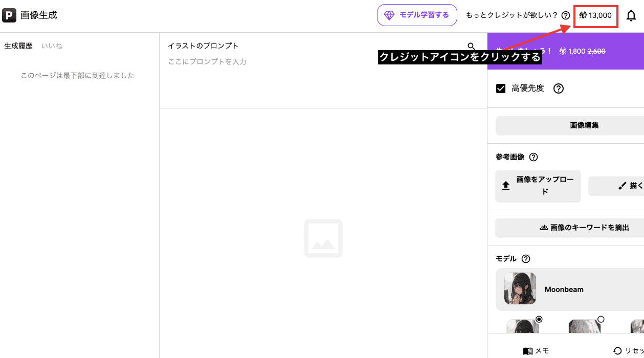This screenshot has width=644, height=358.
Task: Switch to the いいね tab
Action: tap(52, 46)
